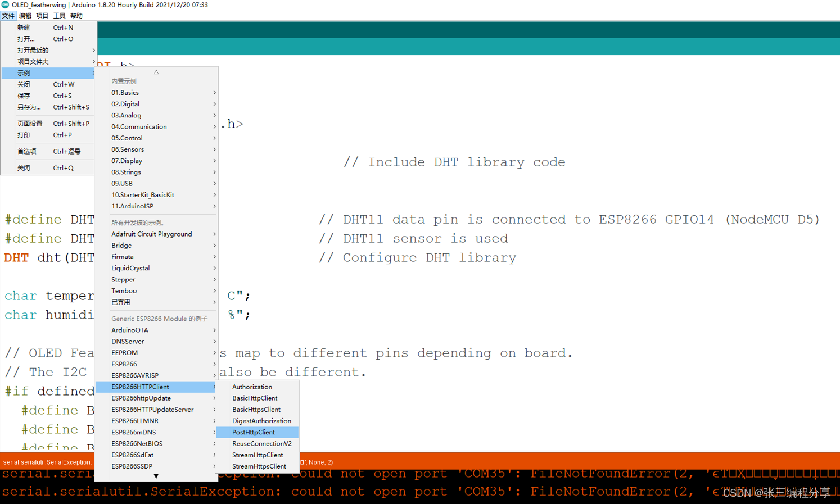Select ESP8266HTTPClient menu entry
This screenshot has width=840, height=504.
click(156, 387)
